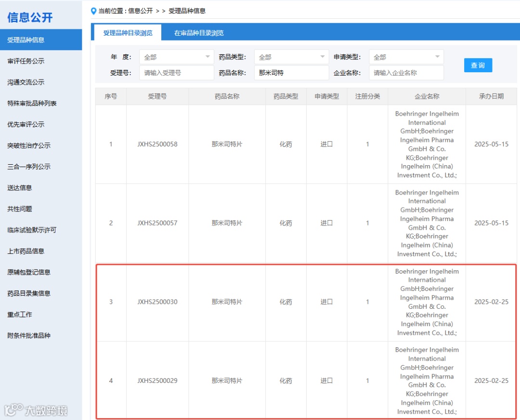The image size is (520, 420).
Task: Open 沟通交流公示 in the sidebar
Action: click(26, 82)
